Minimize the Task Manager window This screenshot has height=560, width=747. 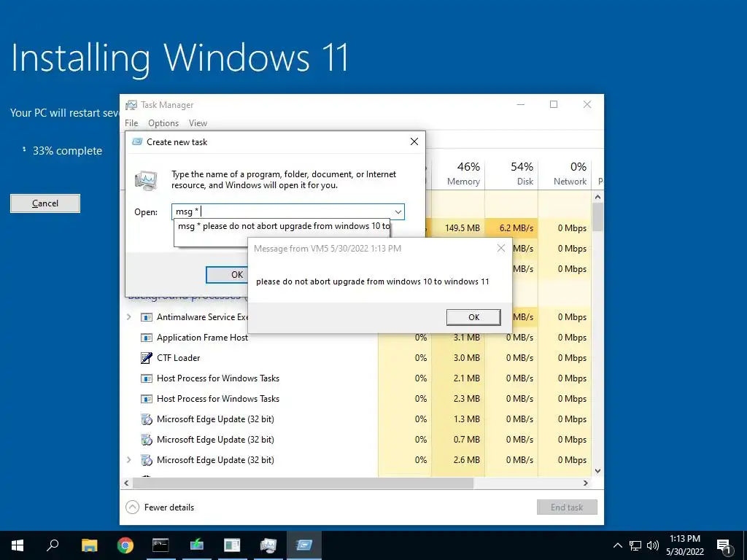pyautogui.click(x=521, y=104)
